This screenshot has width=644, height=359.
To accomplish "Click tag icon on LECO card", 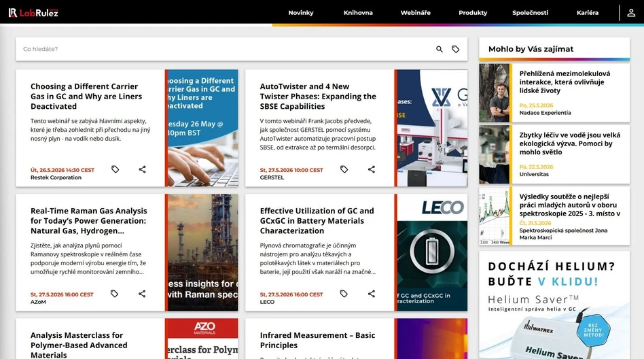I will [344, 294].
